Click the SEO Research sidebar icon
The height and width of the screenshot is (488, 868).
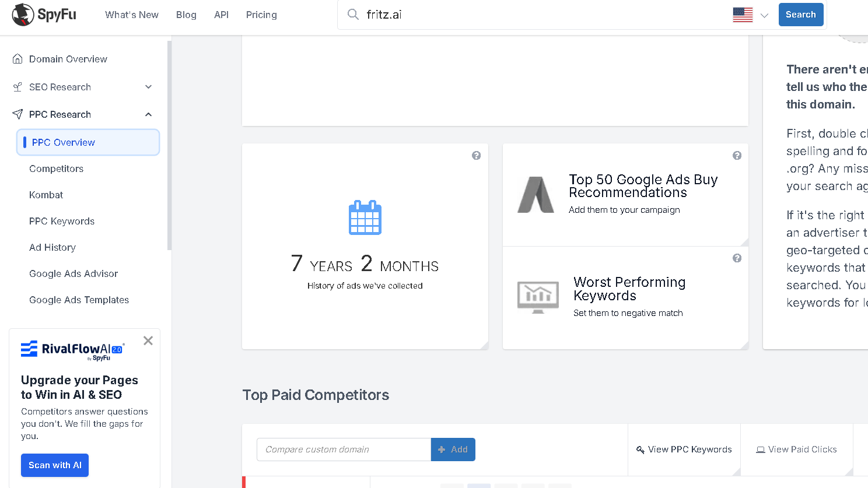pos(16,86)
